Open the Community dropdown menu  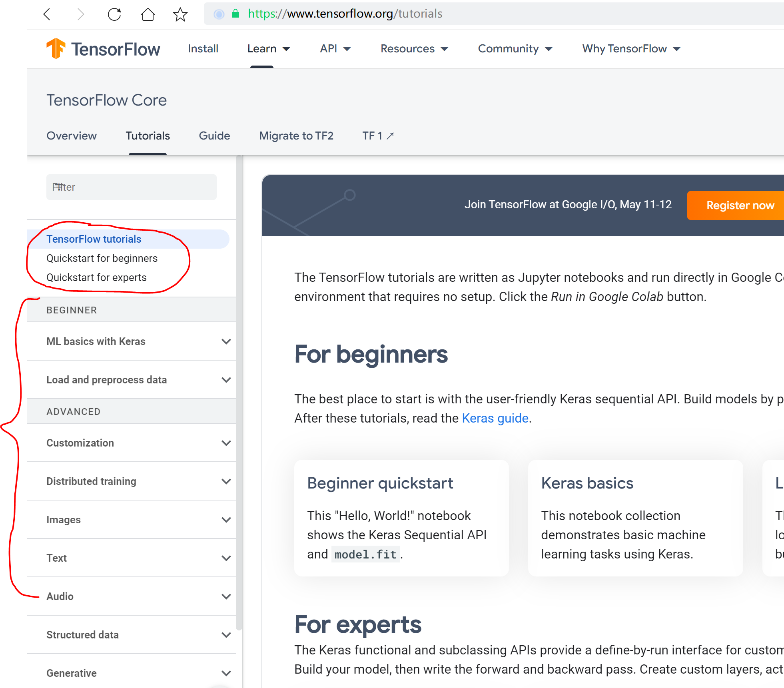click(x=515, y=49)
